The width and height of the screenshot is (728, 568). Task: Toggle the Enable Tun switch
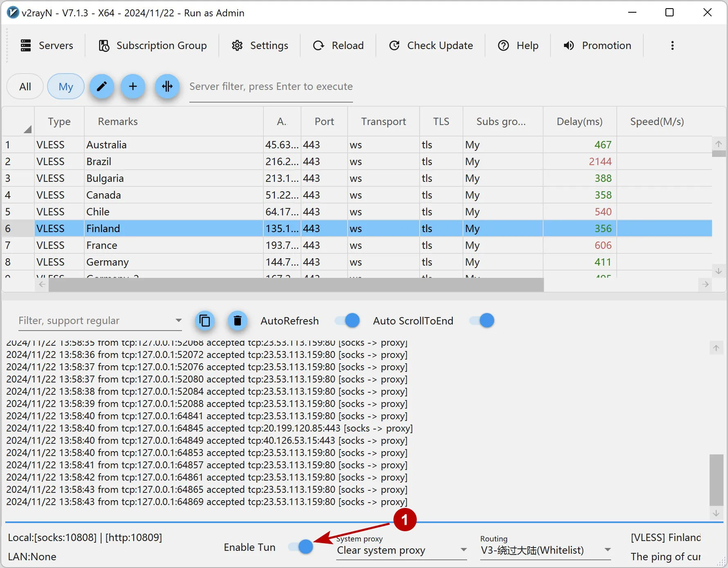pyautogui.click(x=301, y=547)
